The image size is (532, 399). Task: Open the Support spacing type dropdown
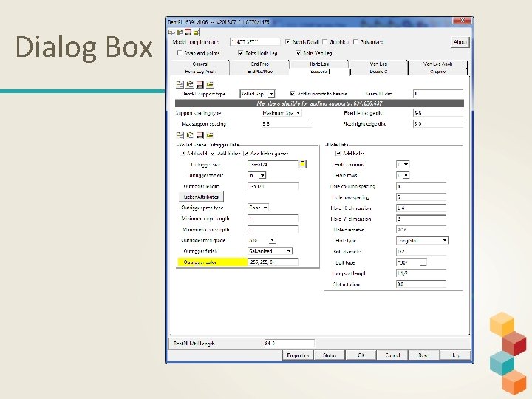(x=298, y=112)
